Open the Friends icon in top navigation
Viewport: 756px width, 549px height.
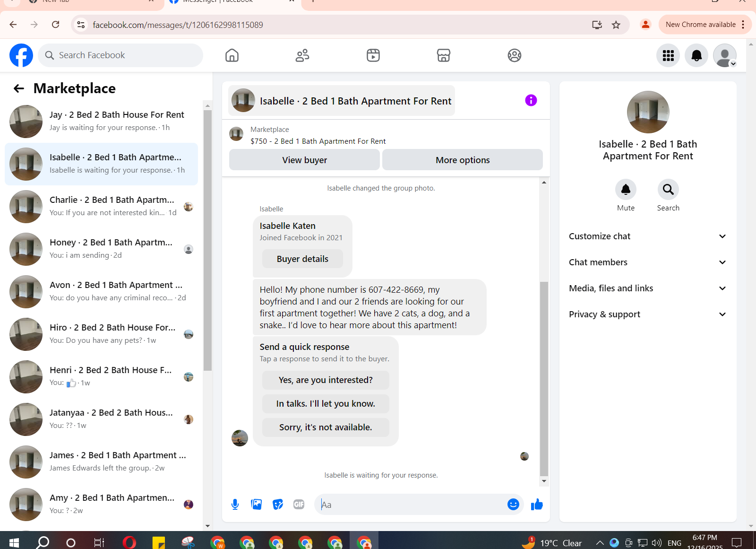click(302, 55)
